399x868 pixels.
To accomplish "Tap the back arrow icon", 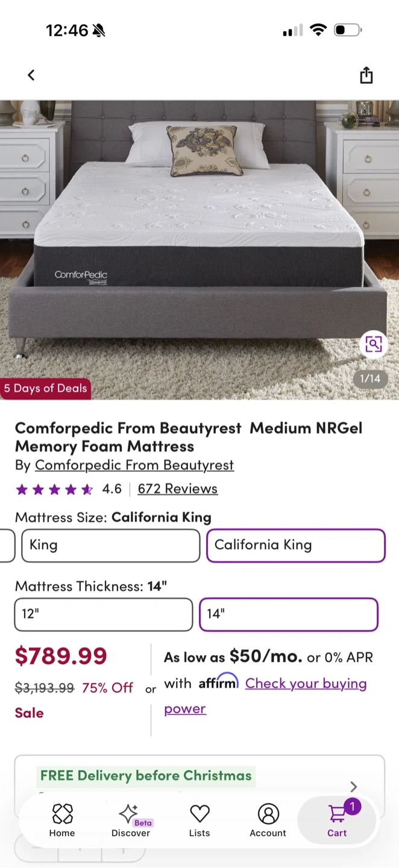I will click(31, 75).
